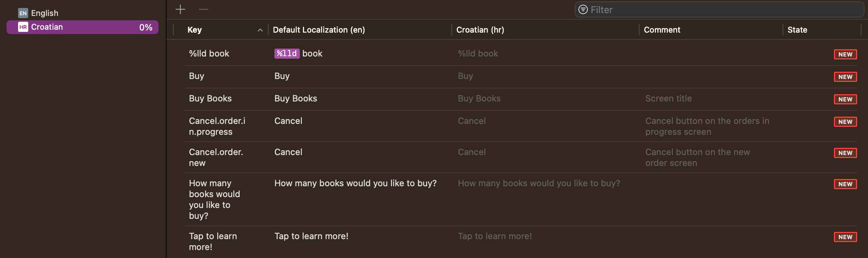Edit Croatian translation for Tap to learn more!
Screen dimensions: 868x258
click(x=495, y=236)
